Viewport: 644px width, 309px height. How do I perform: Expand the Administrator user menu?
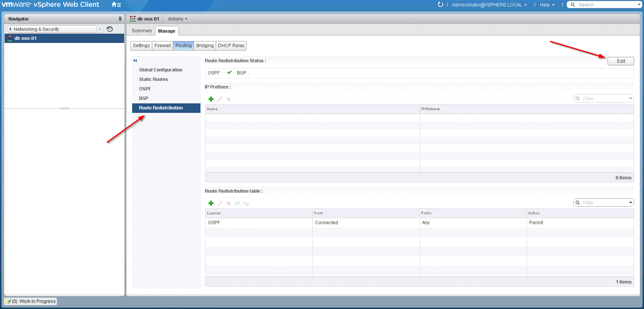click(489, 5)
